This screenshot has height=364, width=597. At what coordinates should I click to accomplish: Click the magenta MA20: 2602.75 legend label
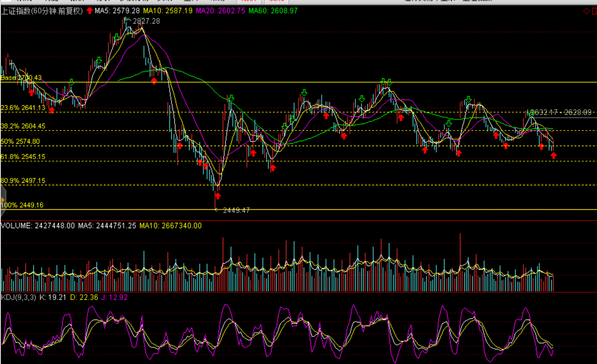pyautogui.click(x=220, y=11)
